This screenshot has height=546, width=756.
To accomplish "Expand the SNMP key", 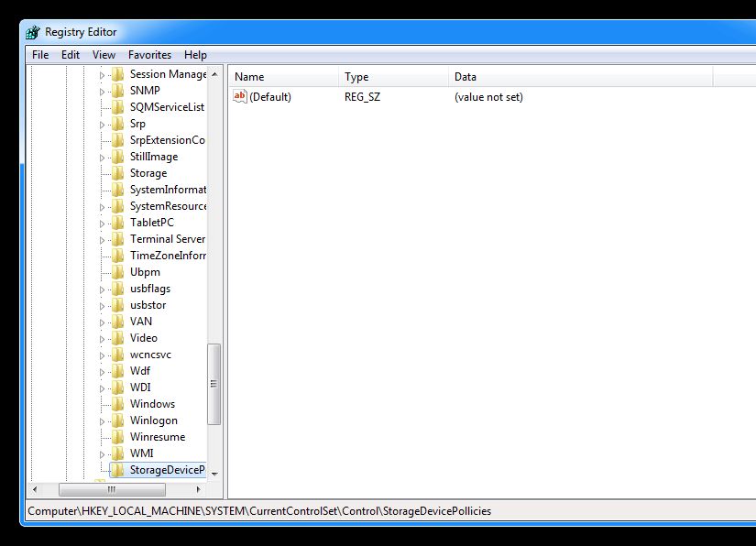I will pyautogui.click(x=102, y=92).
